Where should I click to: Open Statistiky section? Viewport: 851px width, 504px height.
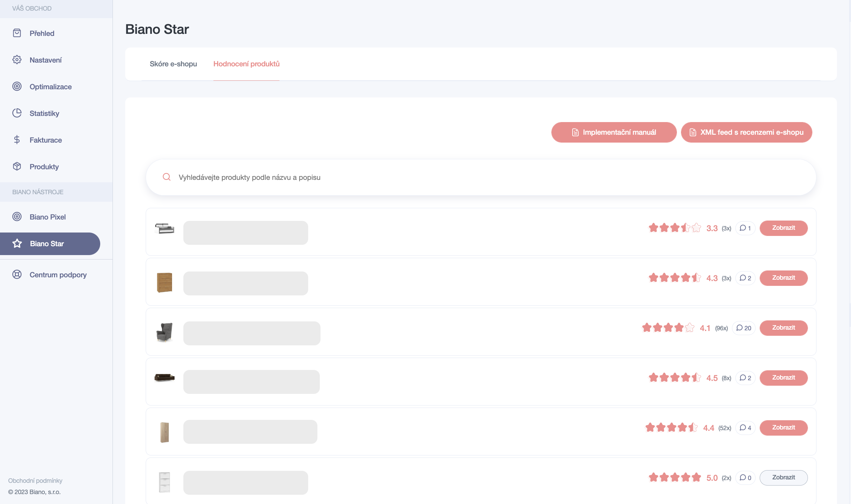44,113
